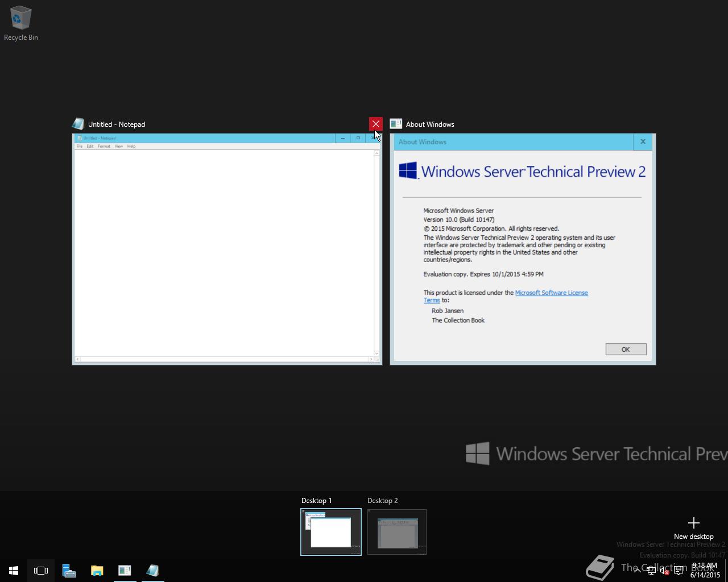This screenshot has height=582, width=728.
Task: Close the Untitled - Notepad thumbnail with red X
Action: [x=375, y=124]
